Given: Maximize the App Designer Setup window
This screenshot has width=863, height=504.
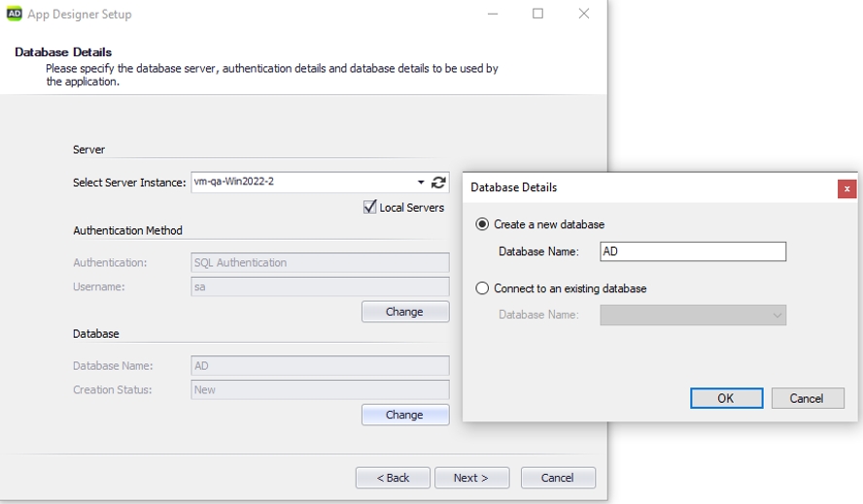Looking at the screenshot, I should [x=537, y=14].
